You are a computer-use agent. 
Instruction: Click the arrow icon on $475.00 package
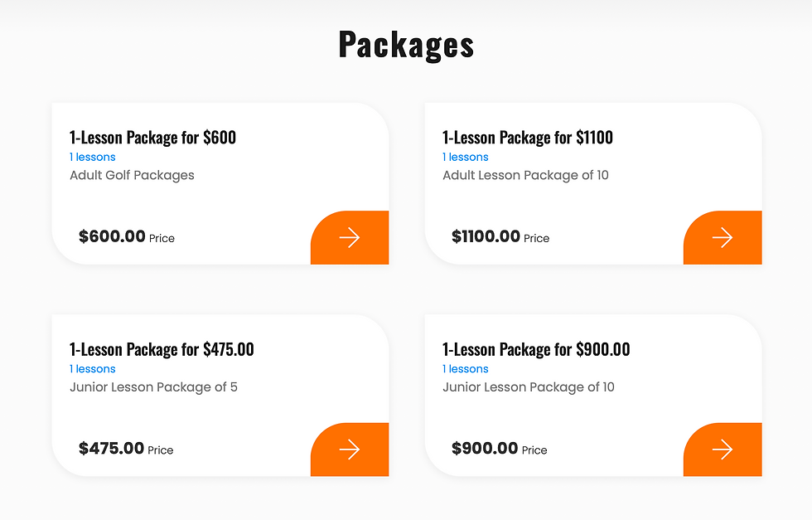350,450
